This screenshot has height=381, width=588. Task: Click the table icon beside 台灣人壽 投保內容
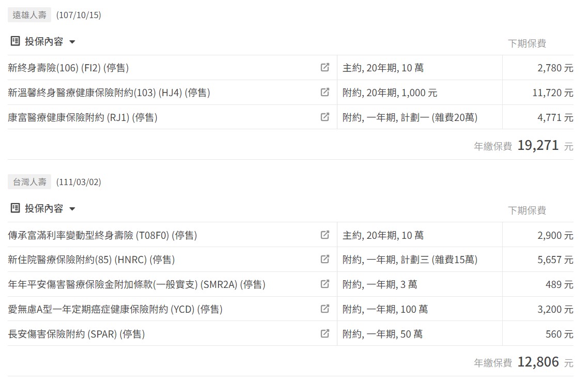16,208
